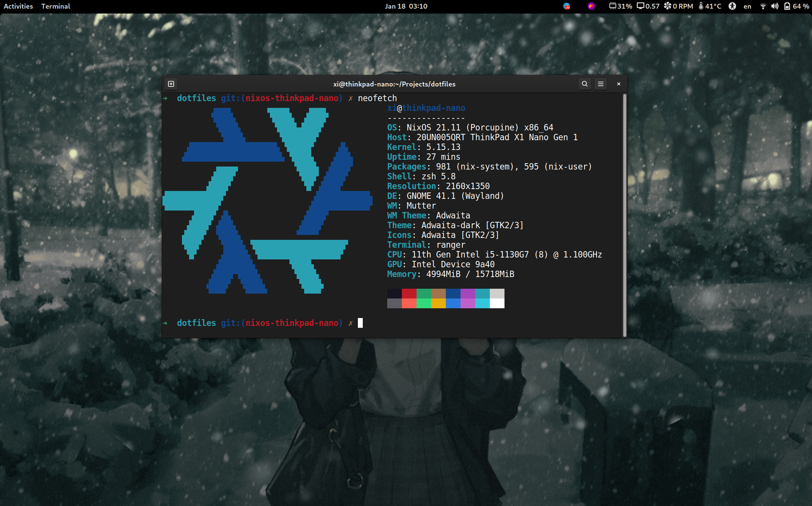Click the fan speed RPM indicator
This screenshot has width=812, height=506.
tap(679, 6)
